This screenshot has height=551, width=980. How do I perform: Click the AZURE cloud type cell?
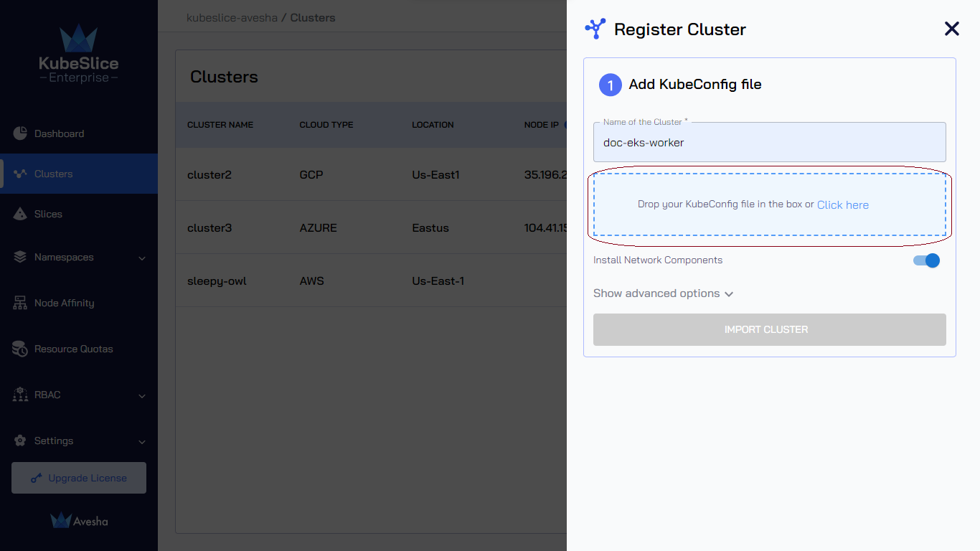pos(319,227)
